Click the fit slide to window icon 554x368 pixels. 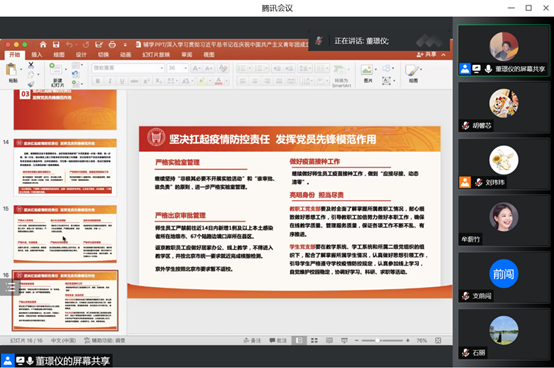[438, 340]
